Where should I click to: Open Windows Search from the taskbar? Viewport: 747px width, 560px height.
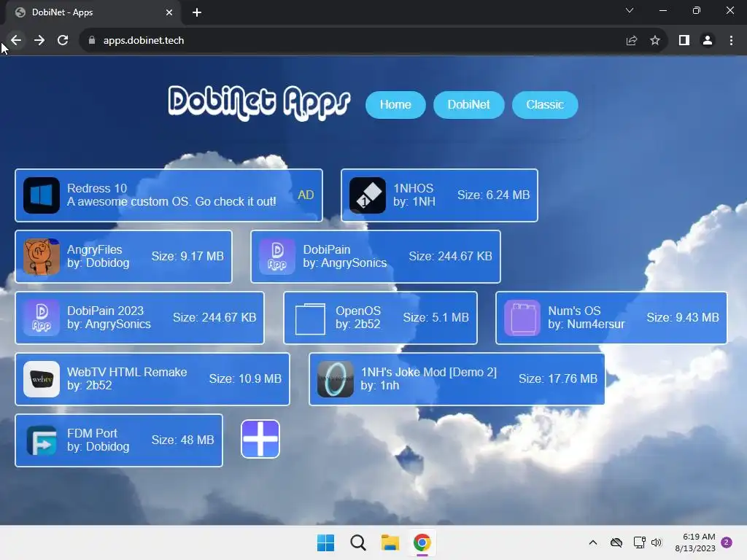click(x=357, y=542)
